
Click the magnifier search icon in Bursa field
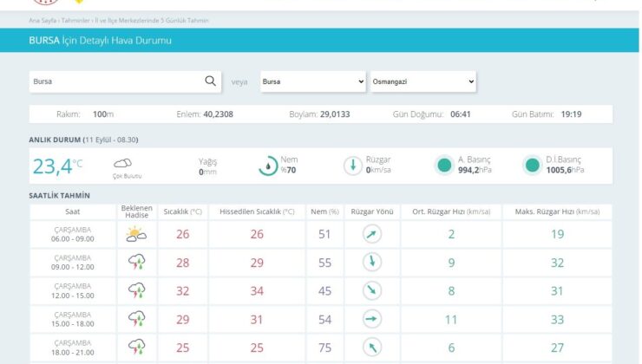click(211, 81)
